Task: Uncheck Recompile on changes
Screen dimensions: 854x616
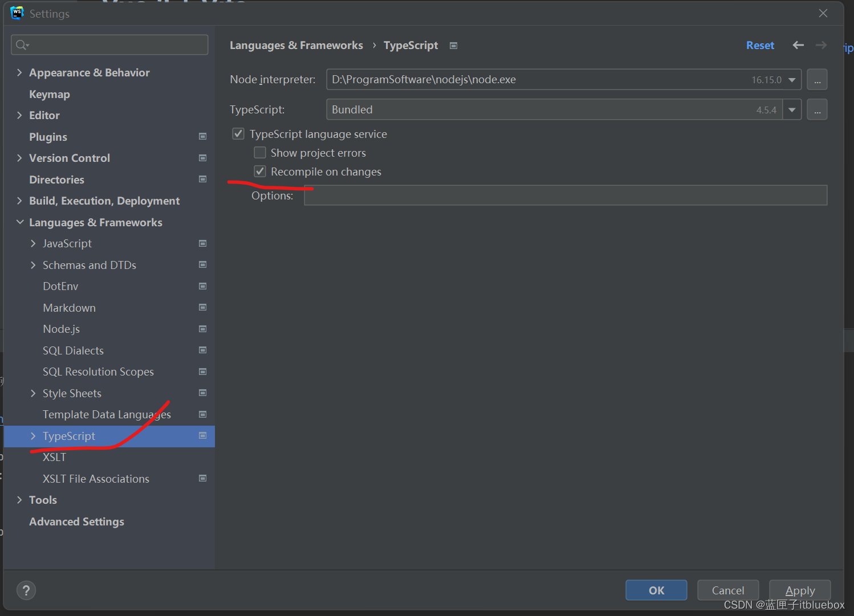Action: click(x=260, y=172)
